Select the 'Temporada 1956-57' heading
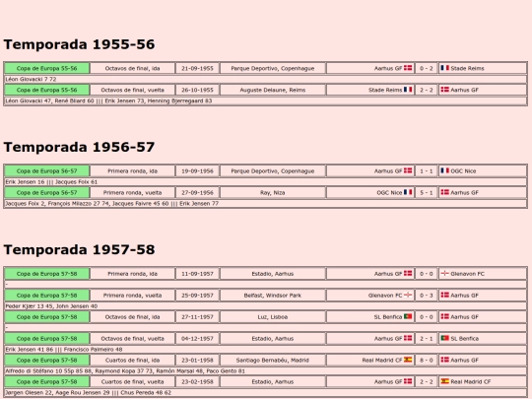Screen dimensions: 532x399 click(x=79, y=147)
